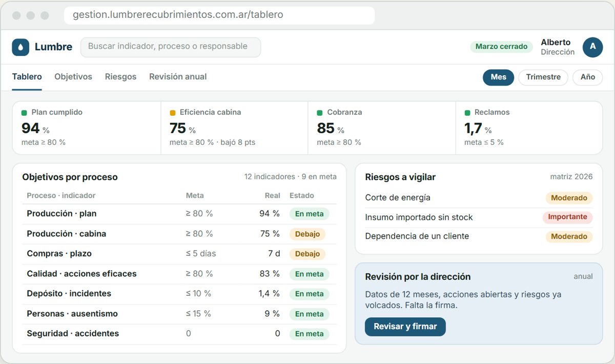Select the Tablero tab
Screen dimensions: 615x364
pyautogui.click(x=27, y=77)
